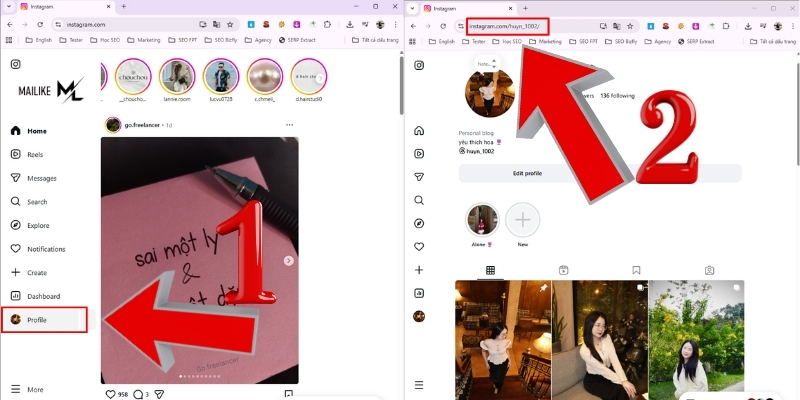Image resolution: width=800 pixels, height=400 pixels.
Task: Open the SEO FPT bookmarks folder in the feed window
Action: click(x=183, y=40)
